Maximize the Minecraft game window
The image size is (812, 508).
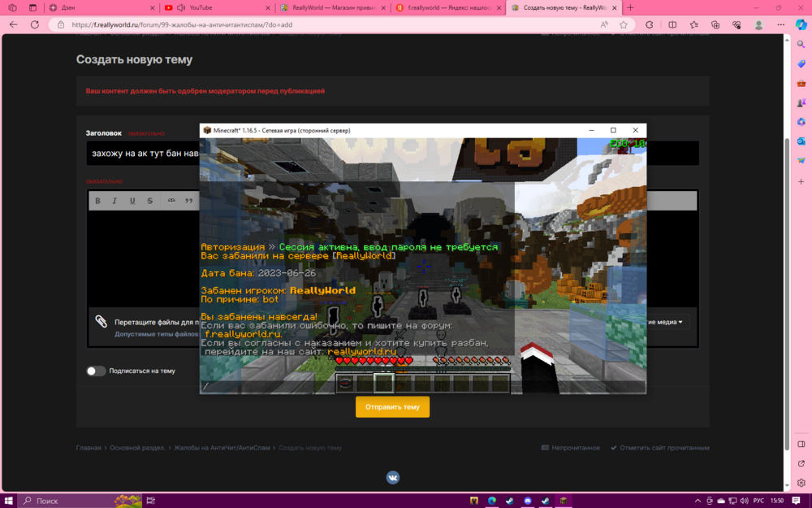coord(613,130)
